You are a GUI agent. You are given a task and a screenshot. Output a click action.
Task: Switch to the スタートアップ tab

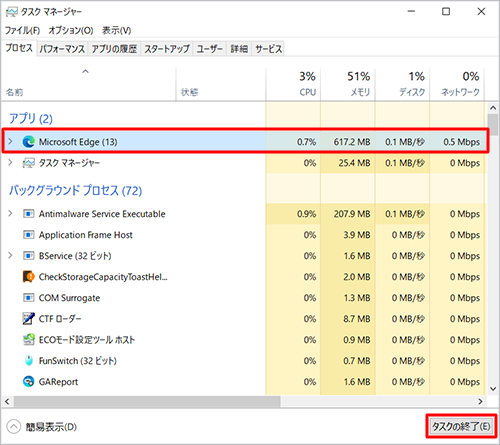pyautogui.click(x=167, y=49)
